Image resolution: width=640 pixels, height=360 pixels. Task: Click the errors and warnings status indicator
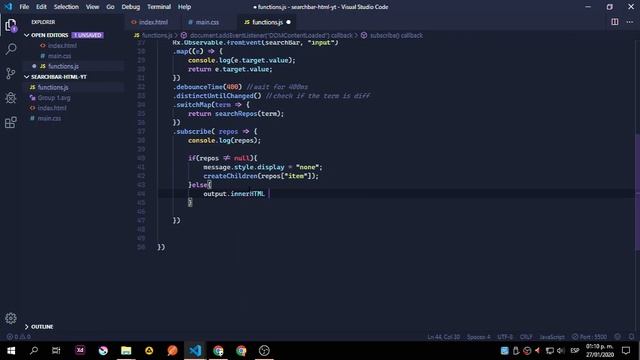[x=18, y=337]
